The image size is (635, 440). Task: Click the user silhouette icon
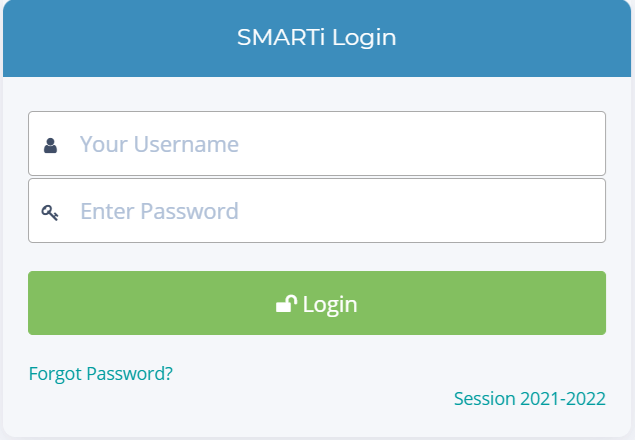click(50, 145)
